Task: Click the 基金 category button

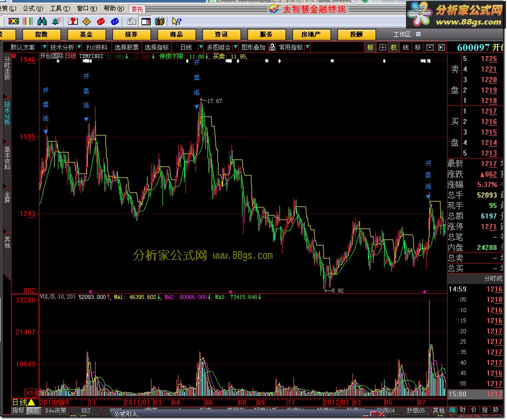Action: 86,34
